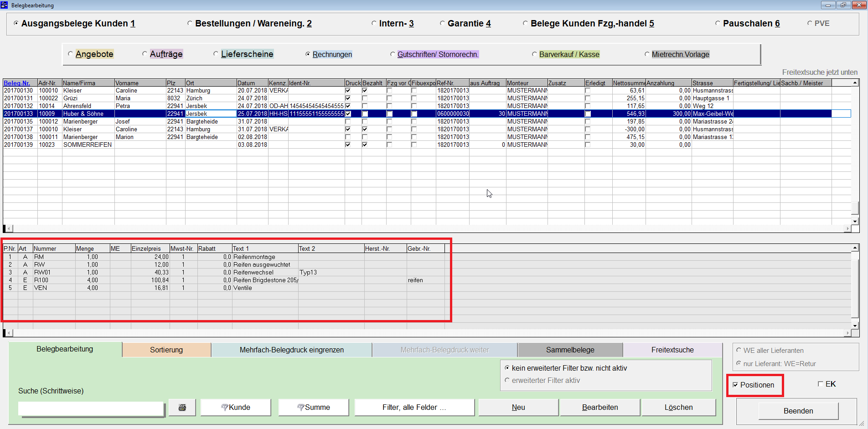Viewport: 868px width, 429px height.
Task: Click positions list scroll-down arrow
Action: click(855, 326)
